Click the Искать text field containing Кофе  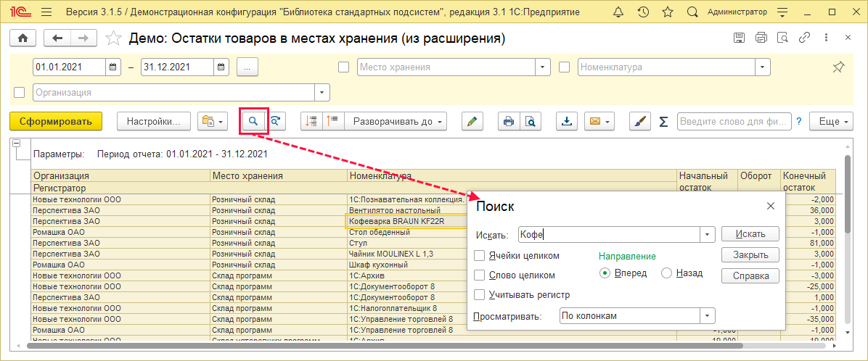point(609,234)
